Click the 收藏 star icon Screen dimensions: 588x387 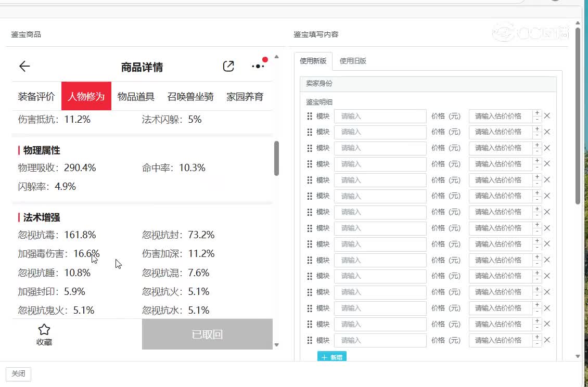coord(44,329)
